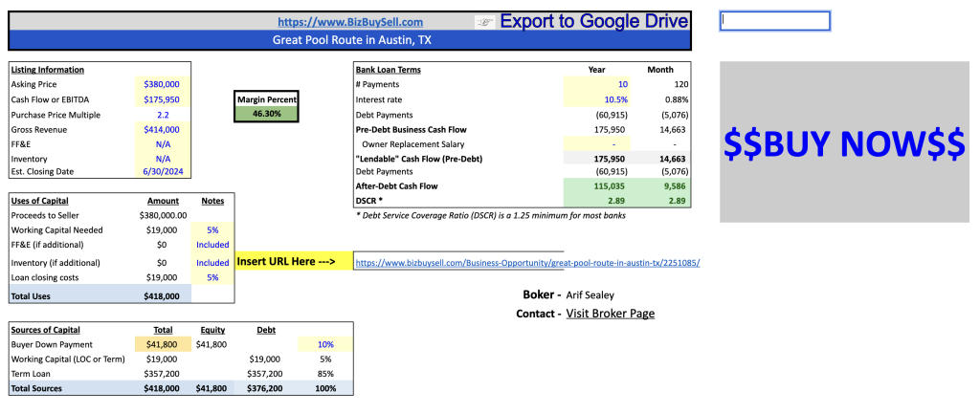
Task: Select the Cash Flow $175,950 input cell
Action: (x=163, y=99)
